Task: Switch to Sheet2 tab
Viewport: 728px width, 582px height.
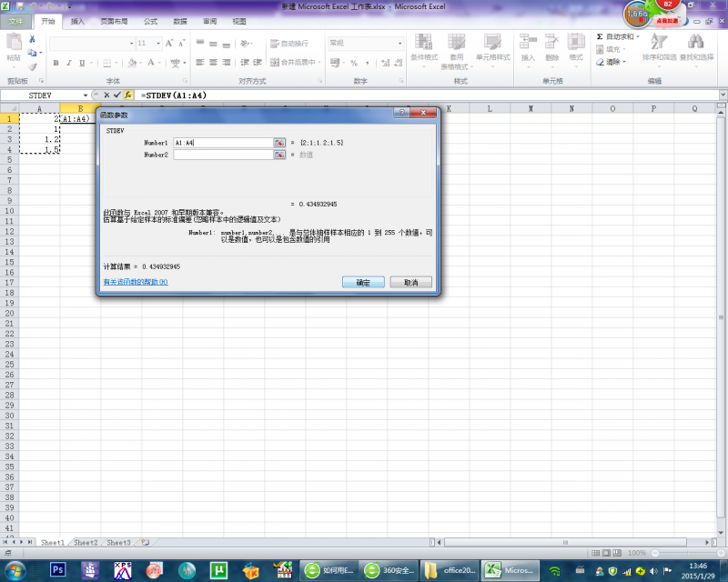Action: pos(86,543)
